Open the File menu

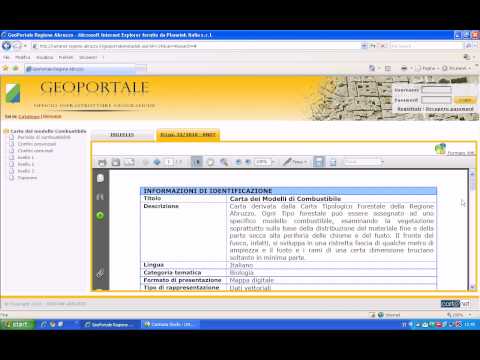pyautogui.click(x=6, y=57)
